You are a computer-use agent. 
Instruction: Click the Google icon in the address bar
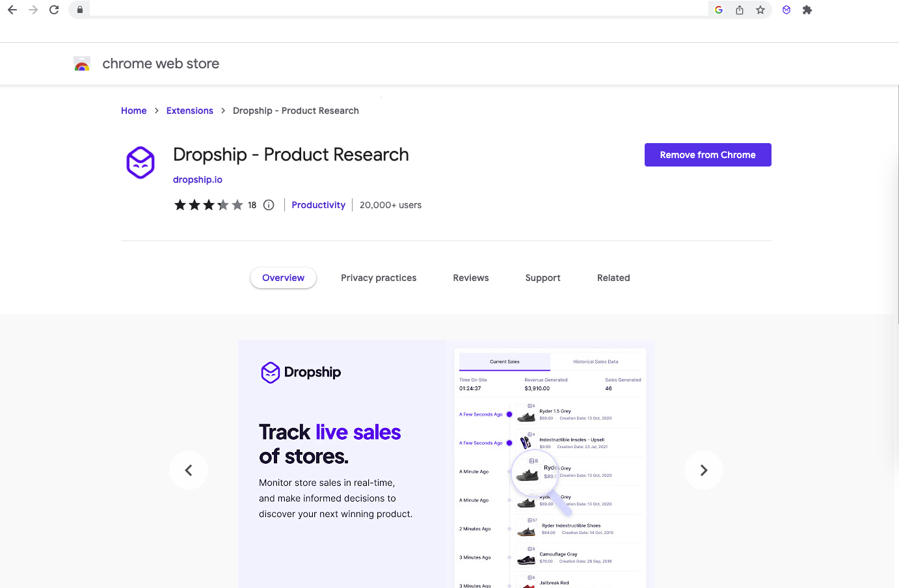[718, 10]
